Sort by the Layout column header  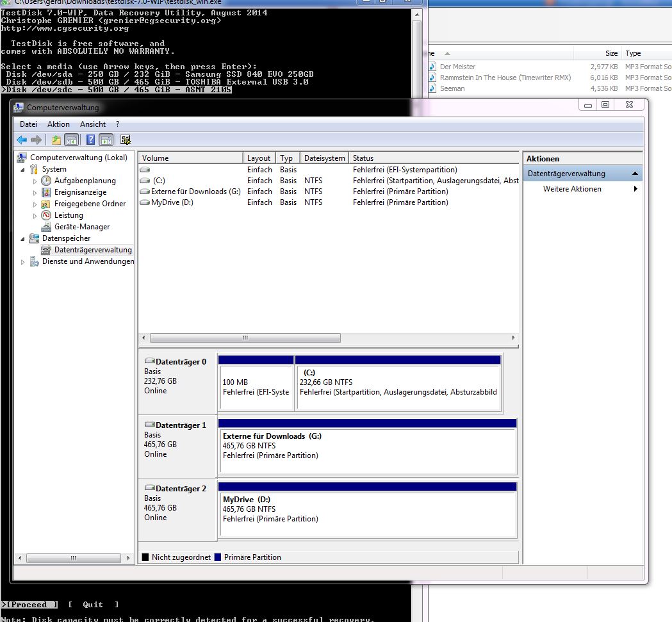(x=259, y=158)
